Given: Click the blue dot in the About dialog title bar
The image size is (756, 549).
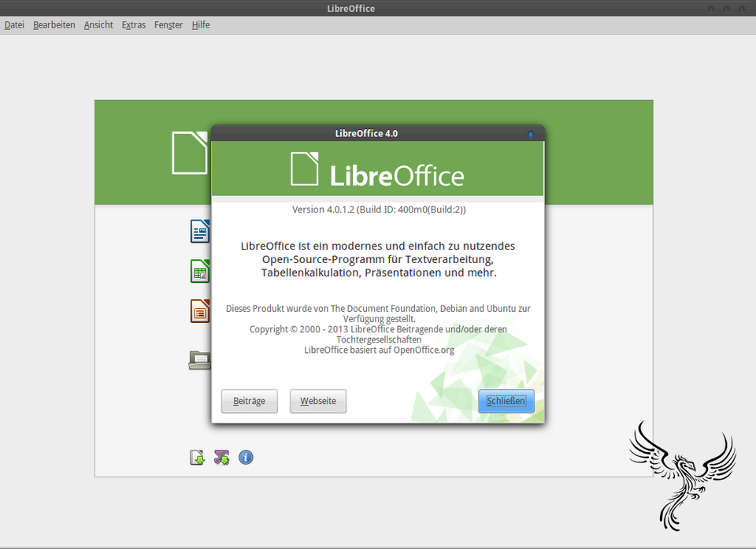Looking at the screenshot, I should [531, 134].
